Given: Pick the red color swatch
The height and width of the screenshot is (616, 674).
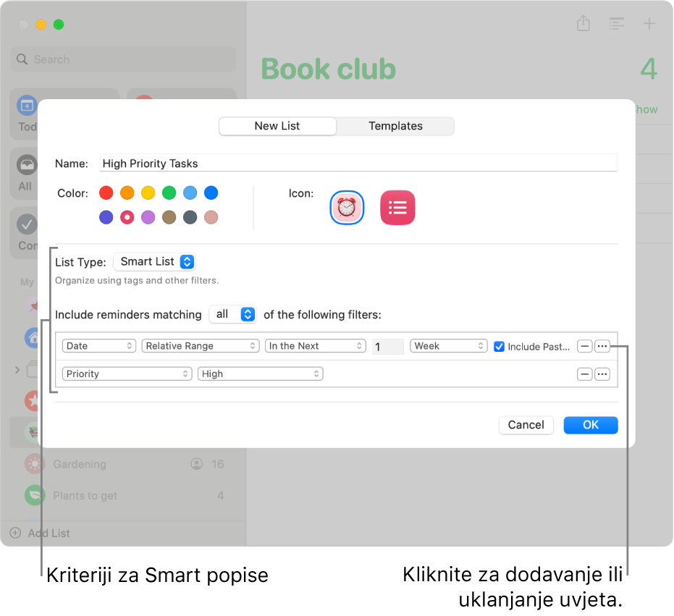Looking at the screenshot, I should point(106,193).
